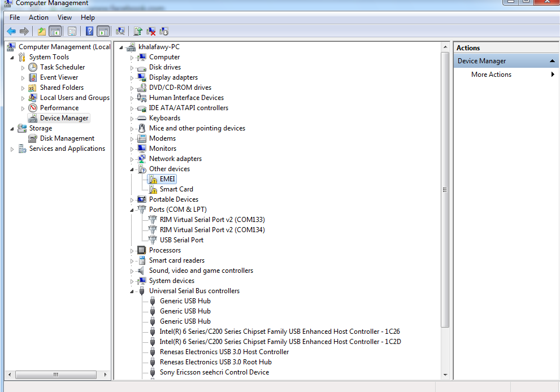Click the Smart Card warning device icon
The image size is (560, 392).
[153, 189]
